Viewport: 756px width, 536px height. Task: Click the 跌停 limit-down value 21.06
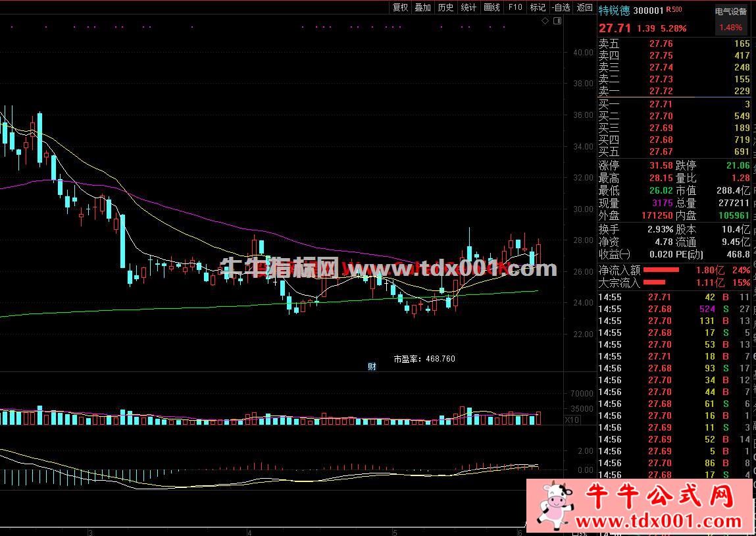[738, 166]
